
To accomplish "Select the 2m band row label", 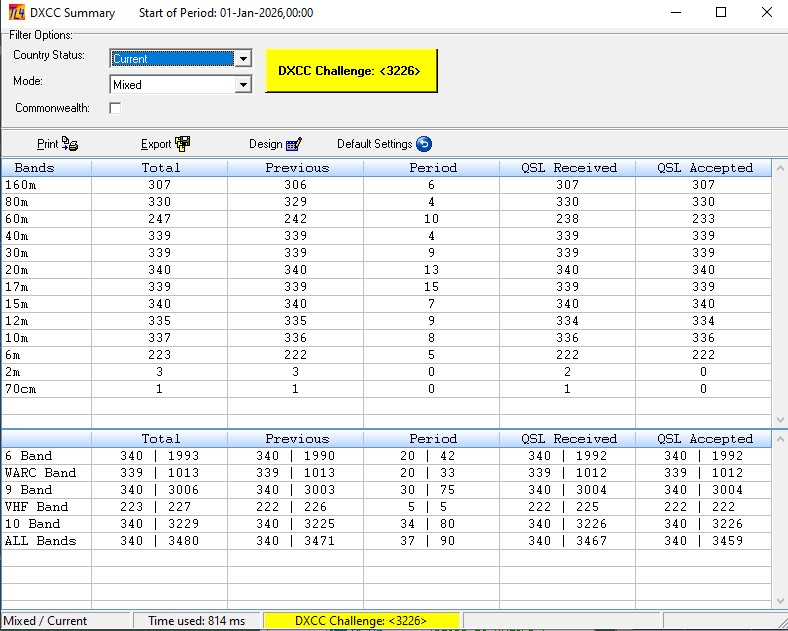I will coord(13,372).
